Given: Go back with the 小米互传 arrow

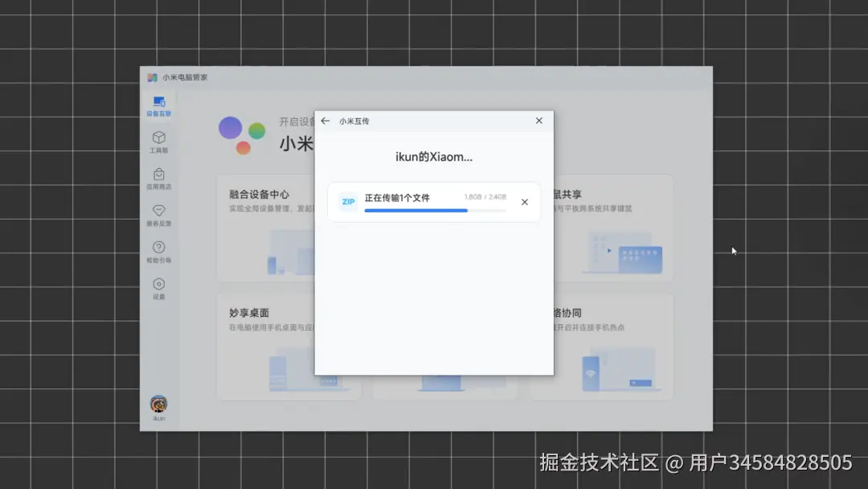Looking at the screenshot, I should point(325,121).
